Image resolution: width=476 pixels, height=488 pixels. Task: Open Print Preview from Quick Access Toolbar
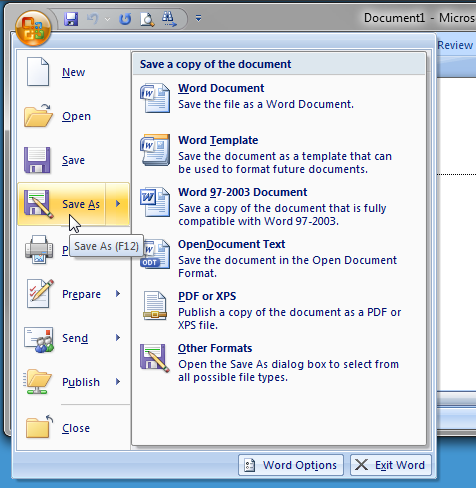(147, 19)
